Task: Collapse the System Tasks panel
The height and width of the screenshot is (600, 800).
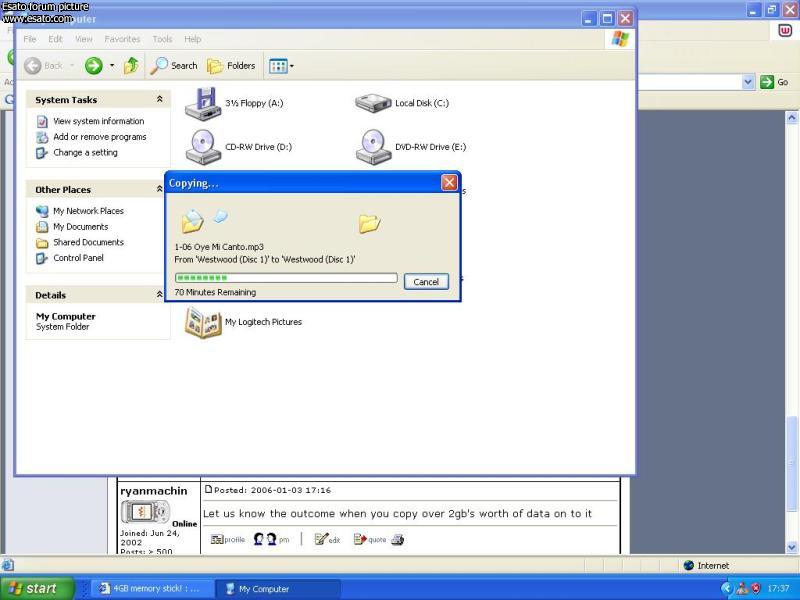Action: pos(159,100)
